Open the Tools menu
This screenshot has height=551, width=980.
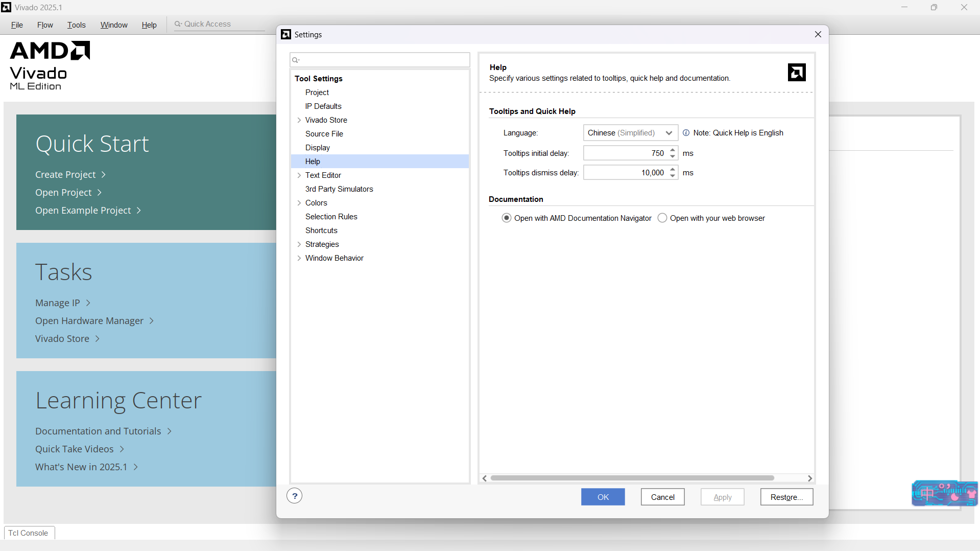point(77,25)
